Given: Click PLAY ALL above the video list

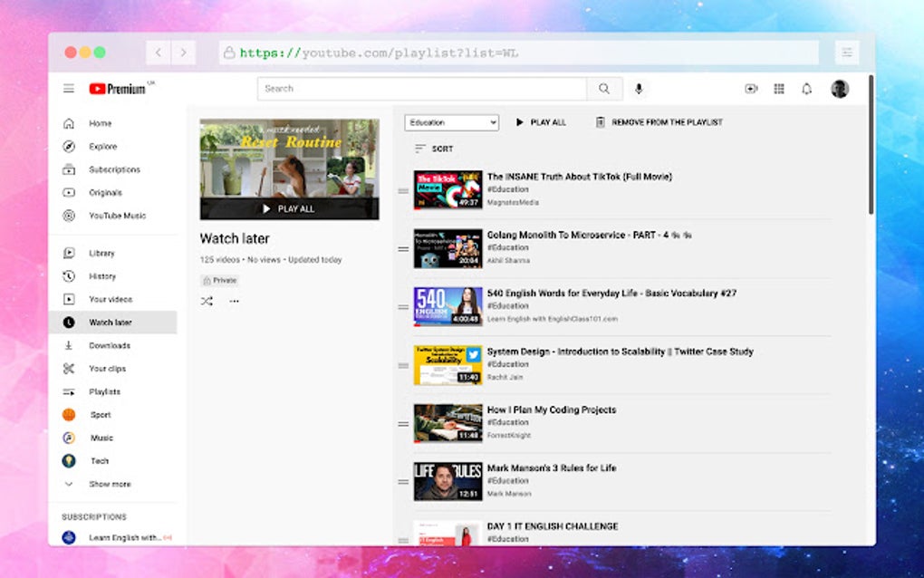Looking at the screenshot, I should 541,122.
